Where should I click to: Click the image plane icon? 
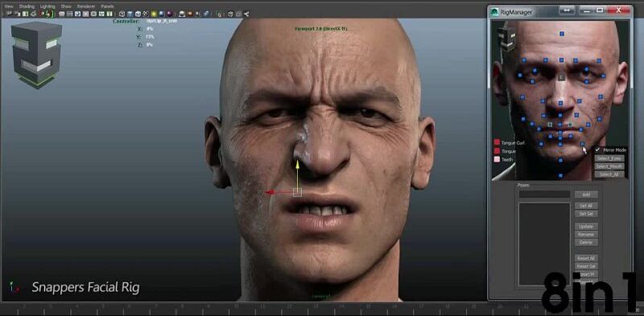[33, 14]
